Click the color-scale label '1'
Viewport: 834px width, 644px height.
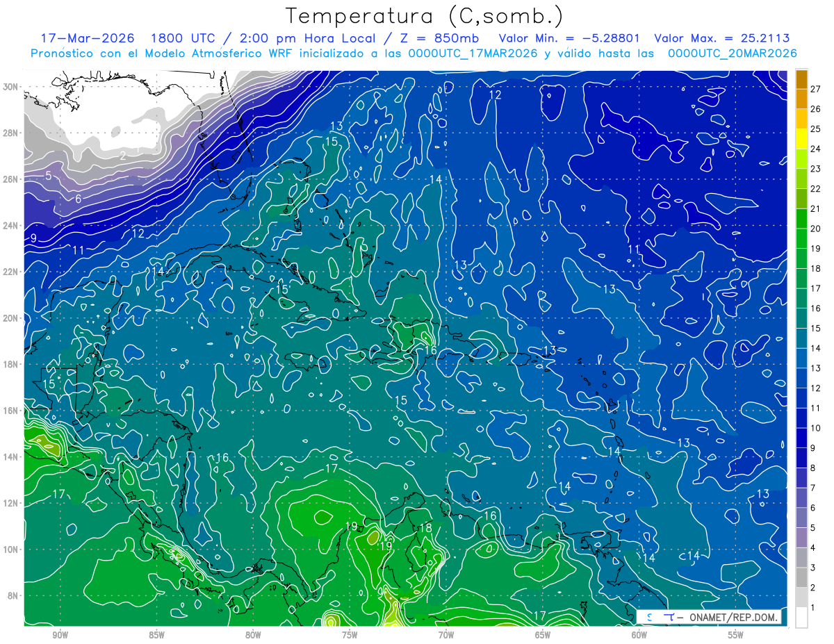(x=813, y=608)
